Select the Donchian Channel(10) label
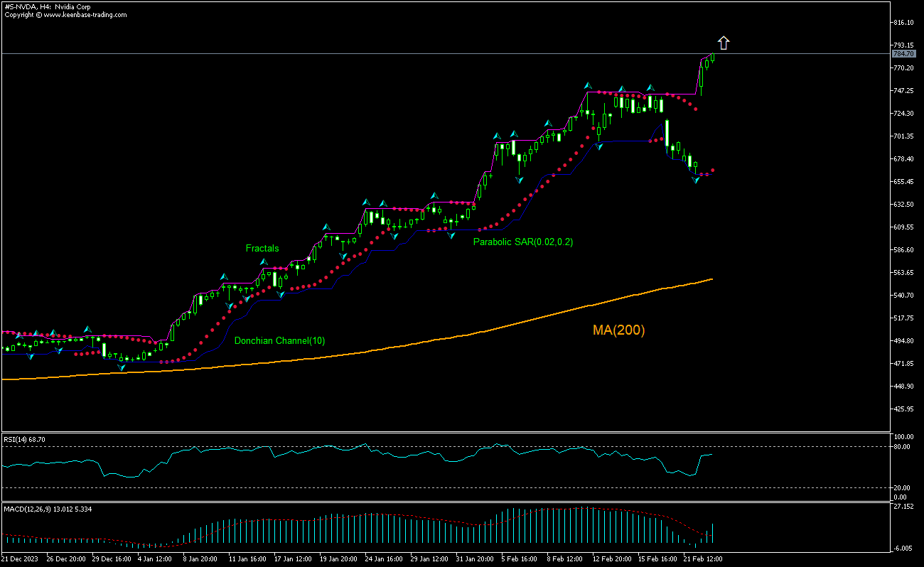Image resolution: width=924 pixels, height=567 pixels. pos(279,341)
